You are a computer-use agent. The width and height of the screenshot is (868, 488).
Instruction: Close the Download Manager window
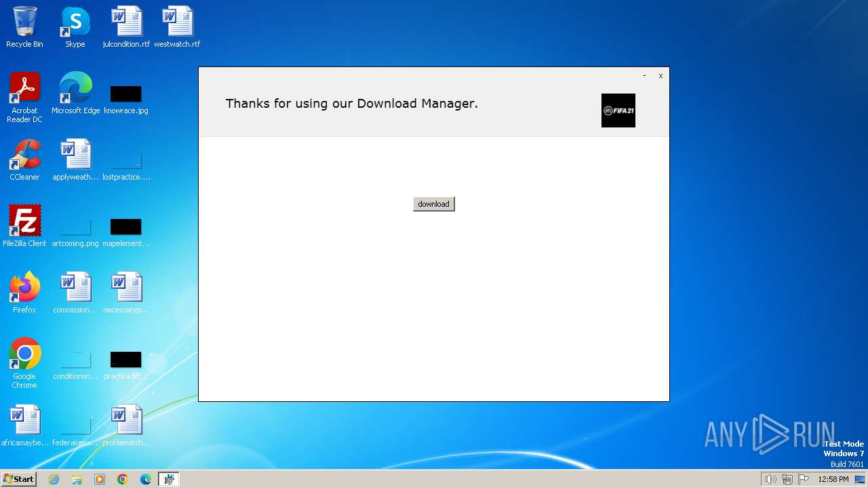[x=660, y=76]
